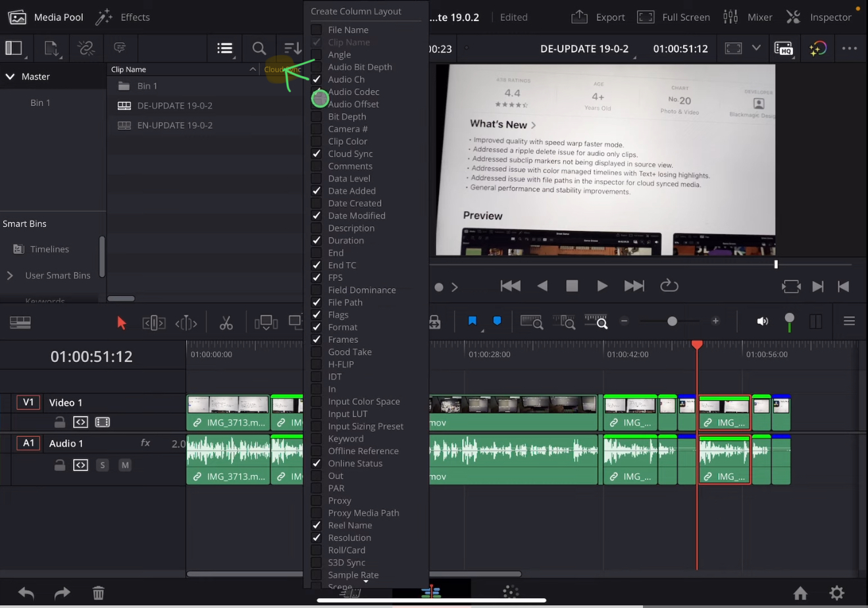Open the Inspector panel

pyautogui.click(x=819, y=17)
